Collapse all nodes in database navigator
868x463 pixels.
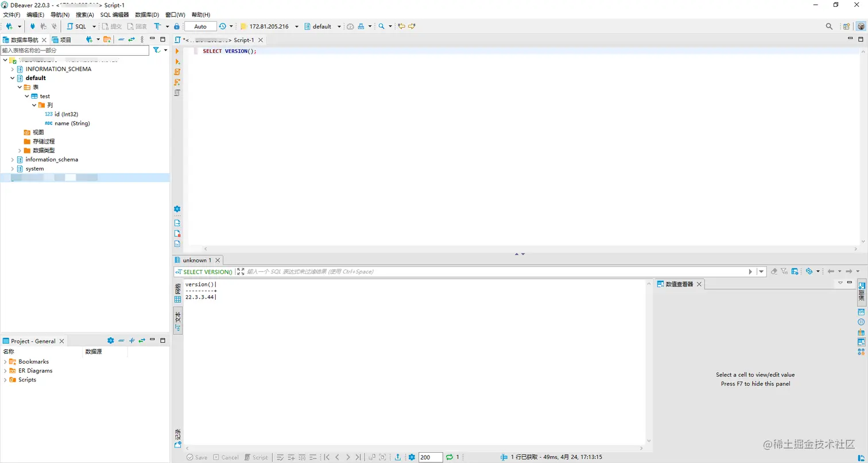coord(121,40)
